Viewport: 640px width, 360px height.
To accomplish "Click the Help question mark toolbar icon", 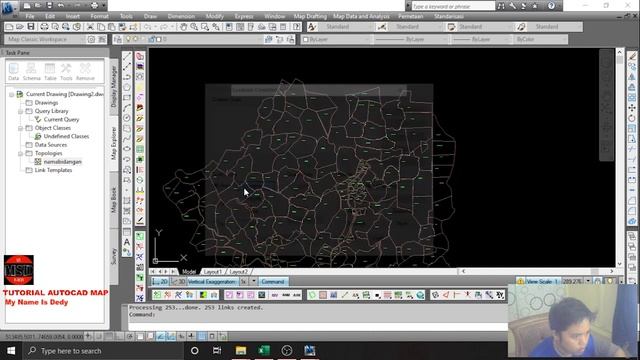I will click(x=297, y=27).
